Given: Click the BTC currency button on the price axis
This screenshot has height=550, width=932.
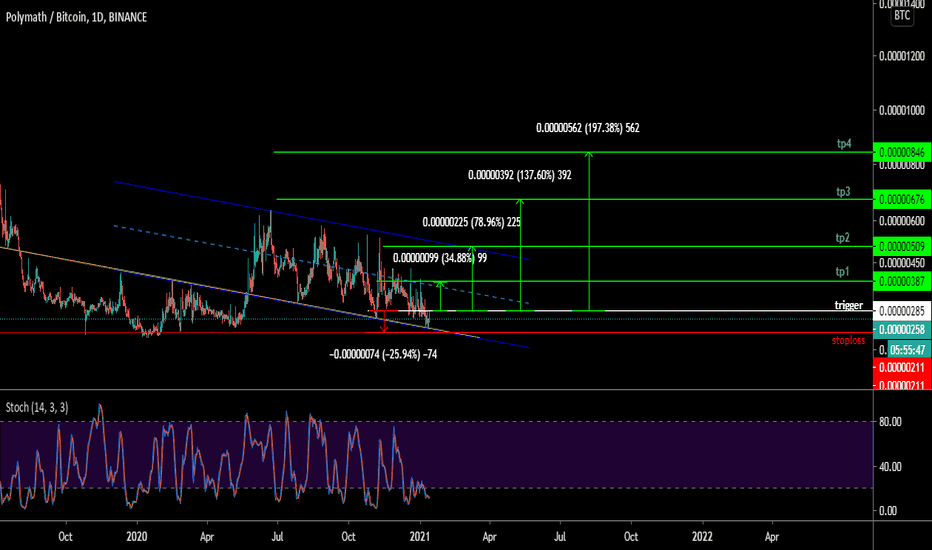Looking at the screenshot, I should click(x=902, y=15).
